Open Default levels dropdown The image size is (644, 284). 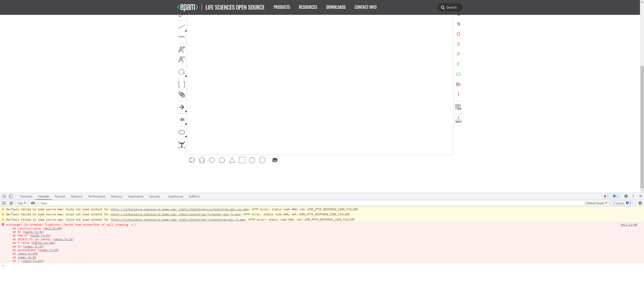[x=596, y=203]
